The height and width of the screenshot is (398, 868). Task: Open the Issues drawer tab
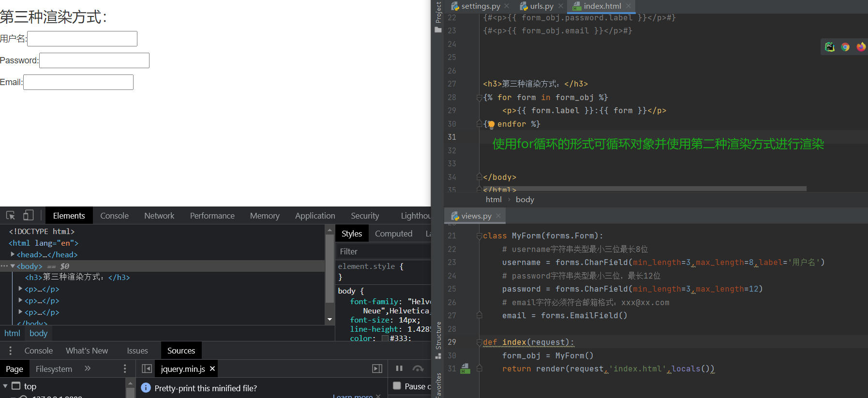[x=137, y=351]
